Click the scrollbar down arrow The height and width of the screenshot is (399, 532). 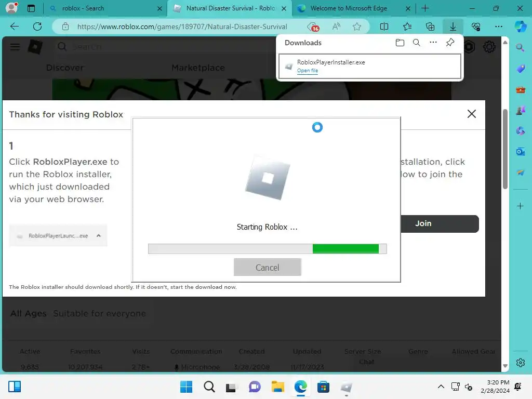pyautogui.click(x=505, y=366)
